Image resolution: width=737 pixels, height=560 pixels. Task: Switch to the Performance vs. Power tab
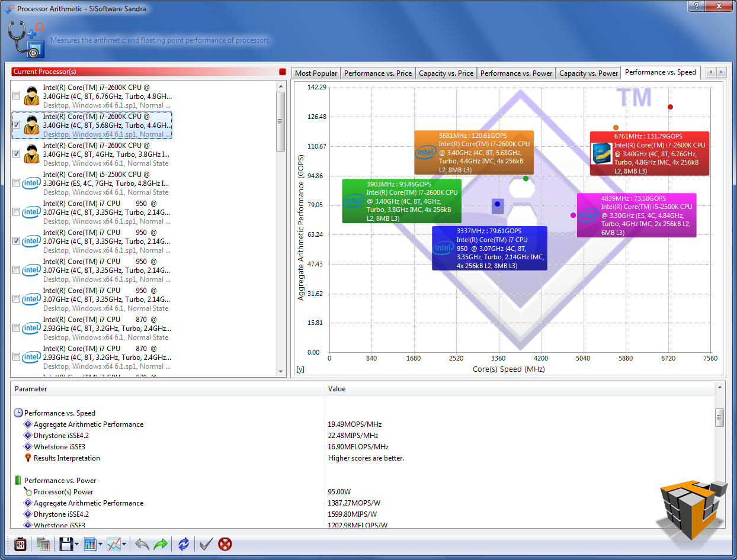pyautogui.click(x=516, y=73)
